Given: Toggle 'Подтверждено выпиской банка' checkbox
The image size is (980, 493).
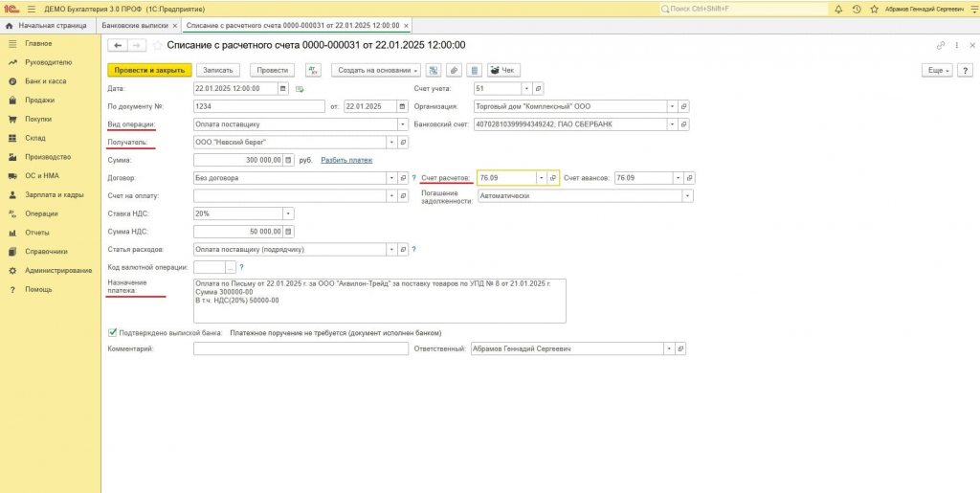Looking at the screenshot, I should [113, 333].
